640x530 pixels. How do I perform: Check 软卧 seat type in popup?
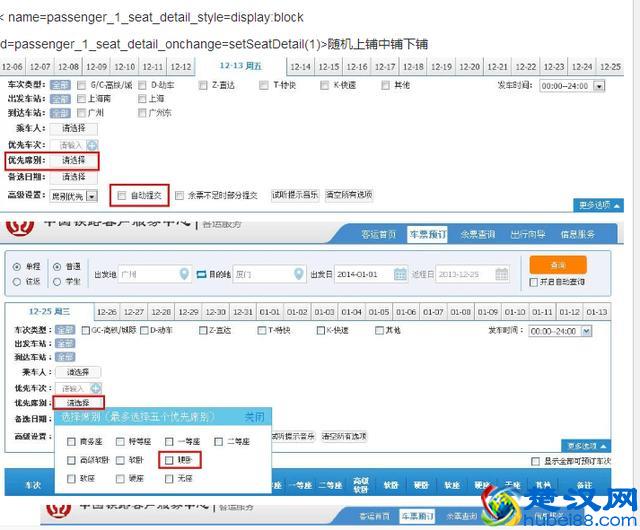point(120,460)
